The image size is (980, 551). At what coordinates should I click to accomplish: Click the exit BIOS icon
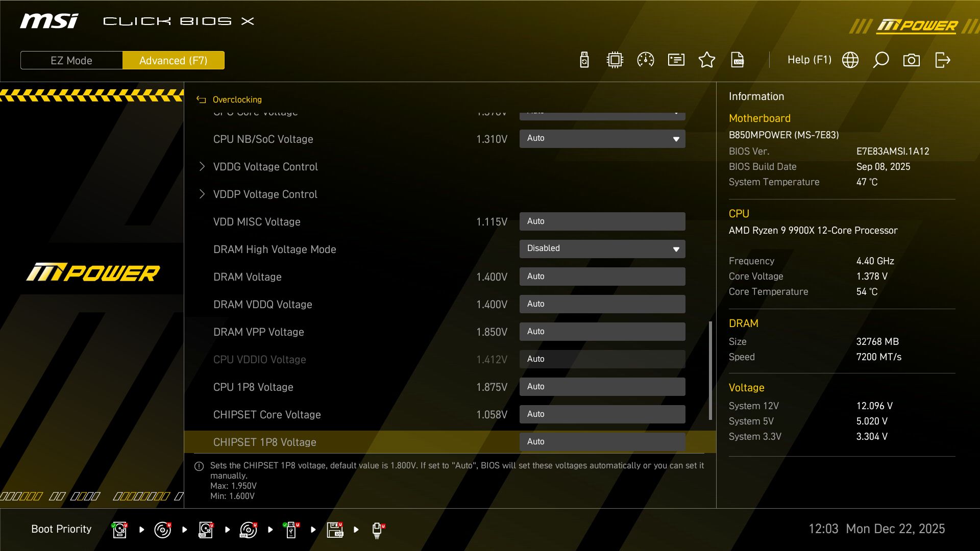pyautogui.click(x=943, y=60)
